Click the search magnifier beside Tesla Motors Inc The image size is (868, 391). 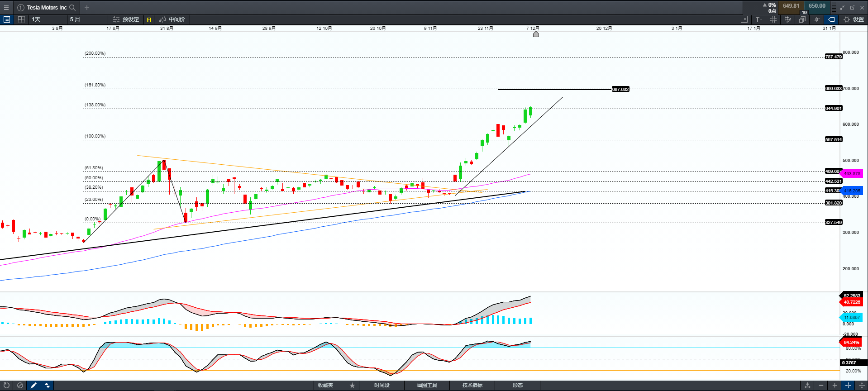pos(72,8)
